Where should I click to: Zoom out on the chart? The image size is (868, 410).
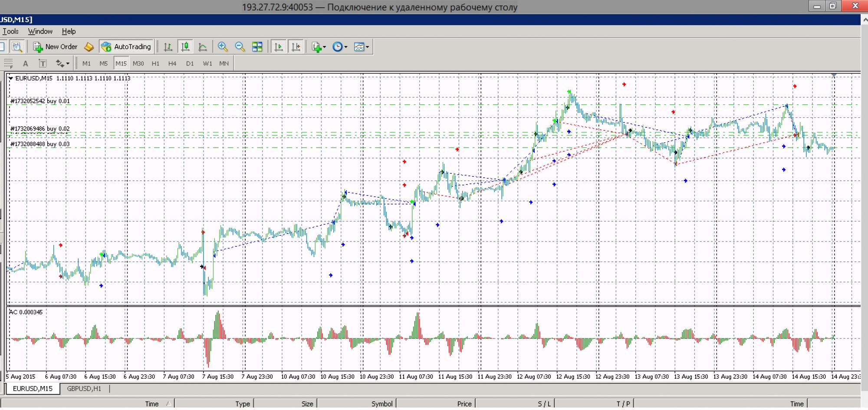(x=240, y=47)
